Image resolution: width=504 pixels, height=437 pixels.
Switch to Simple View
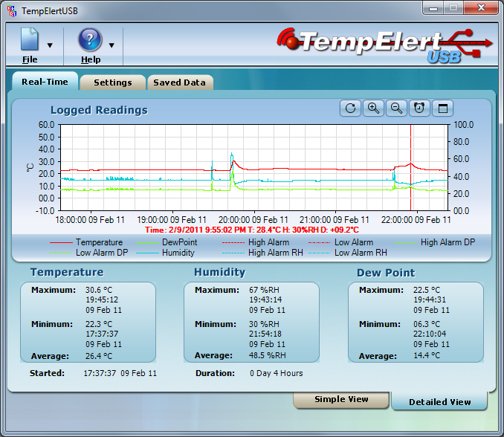coord(341,399)
